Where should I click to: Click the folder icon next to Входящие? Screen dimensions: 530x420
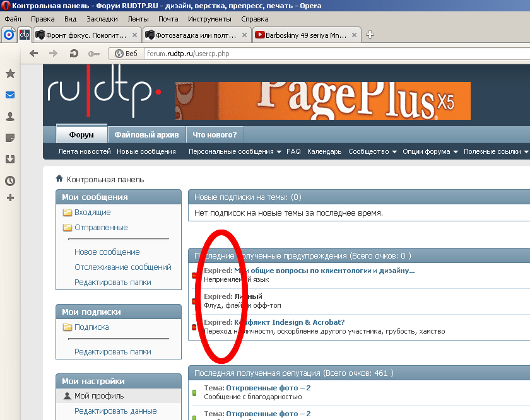pyautogui.click(x=68, y=212)
